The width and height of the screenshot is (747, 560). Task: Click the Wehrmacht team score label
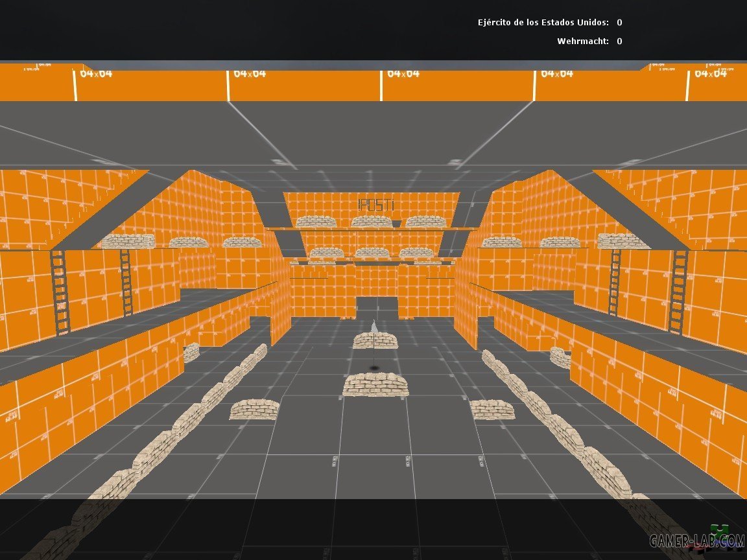coord(582,41)
